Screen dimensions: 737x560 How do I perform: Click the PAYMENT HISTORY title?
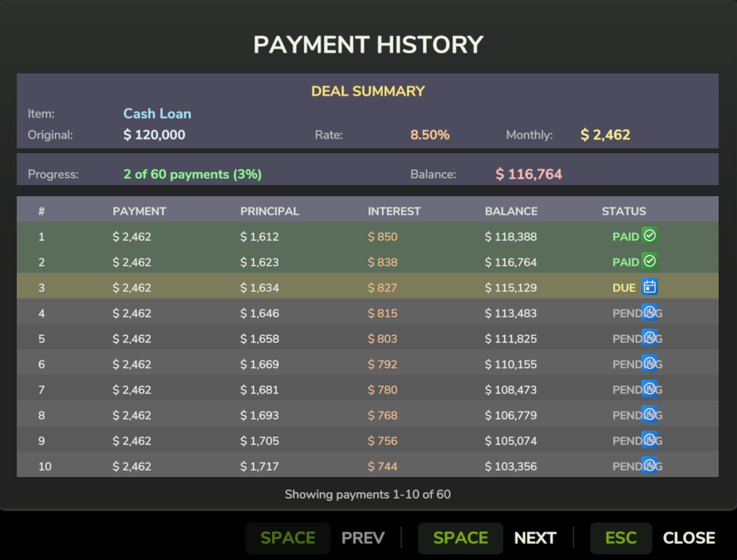click(x=368, y=45)
